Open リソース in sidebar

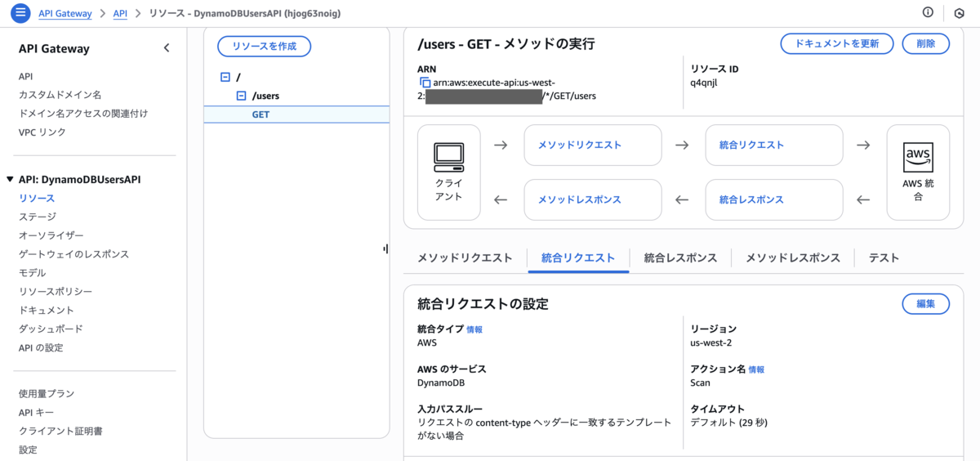point(37,199)
